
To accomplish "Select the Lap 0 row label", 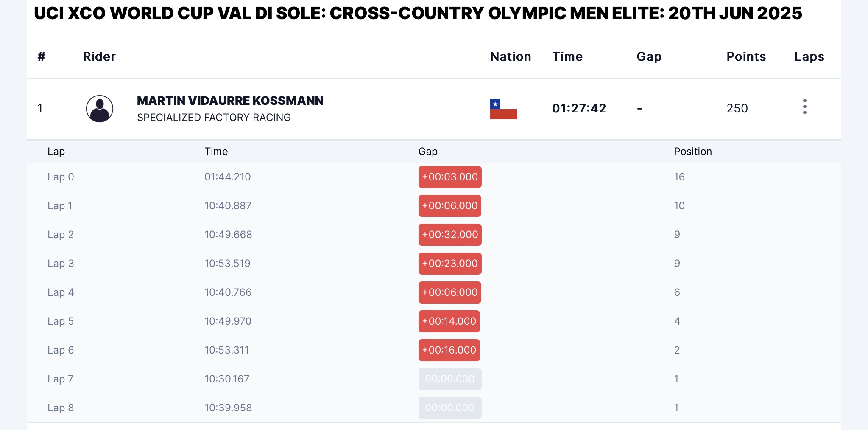I will tap(61, 177).
